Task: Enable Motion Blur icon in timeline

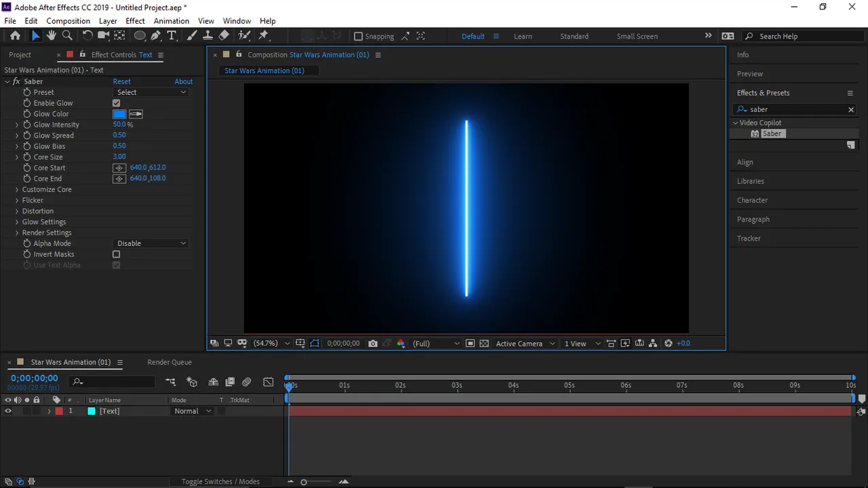Action: pyautogui.click(x=247, y=382)
